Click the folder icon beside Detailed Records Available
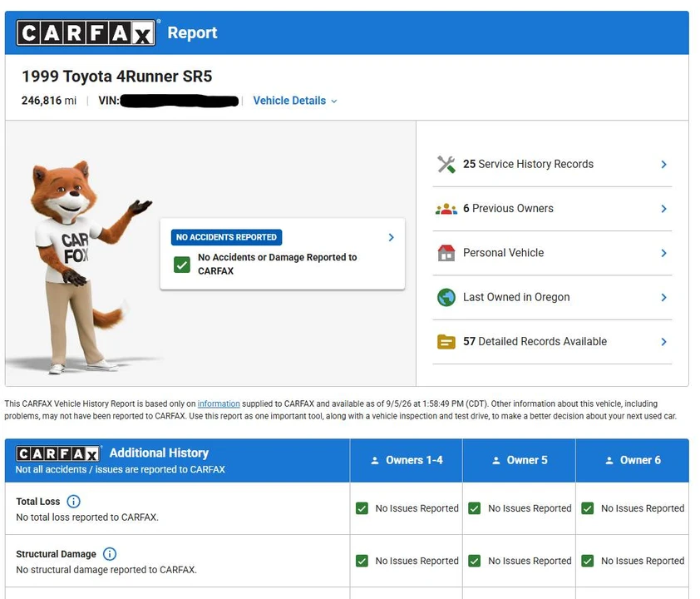The width and height of the screenshot is (700, 599). click(446, 342)
